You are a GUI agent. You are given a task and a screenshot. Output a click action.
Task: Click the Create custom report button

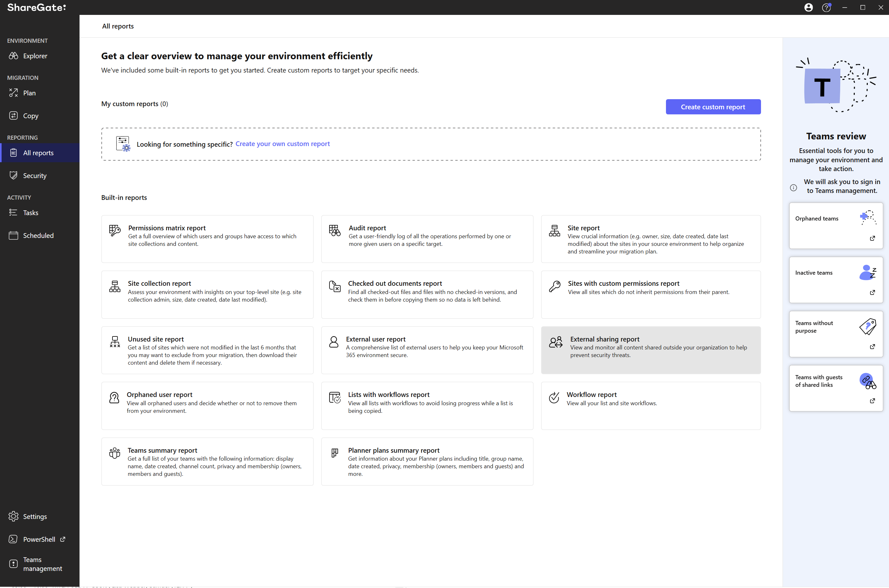[x=713, y=106]
